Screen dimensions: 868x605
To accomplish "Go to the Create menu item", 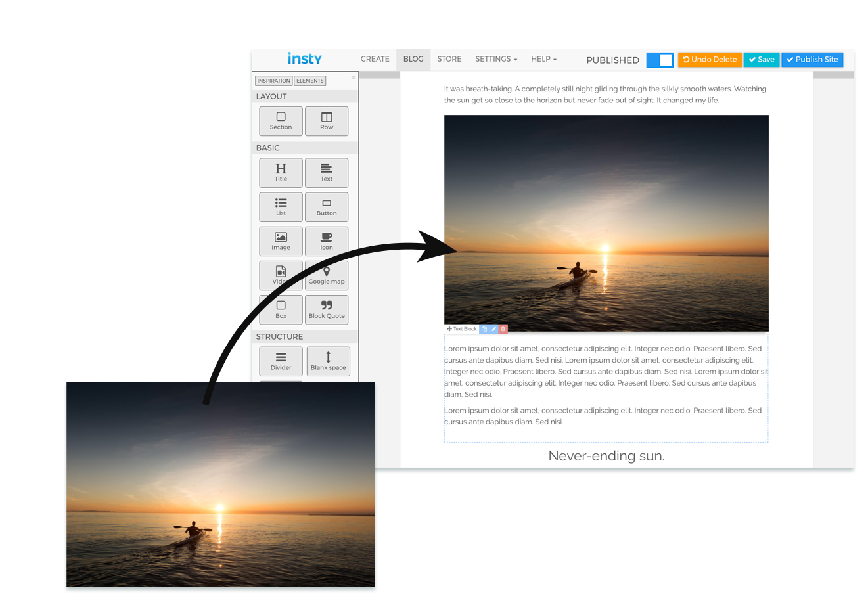I will pos(375,59).
